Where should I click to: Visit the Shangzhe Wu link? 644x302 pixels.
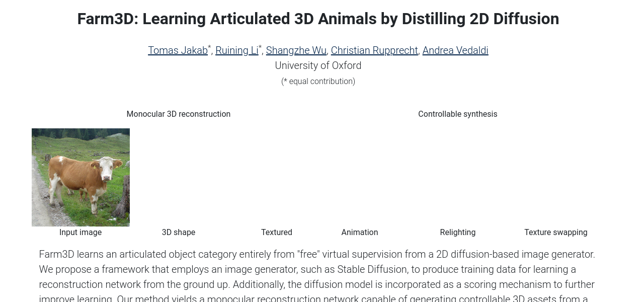tap(296, 50)
